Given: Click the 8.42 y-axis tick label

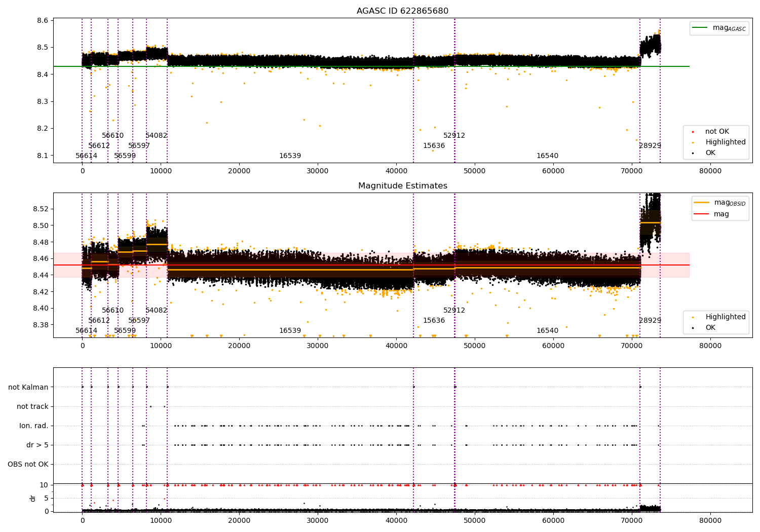Looking at the screenshot, I should pyautogui.click(x=41, y=292).
